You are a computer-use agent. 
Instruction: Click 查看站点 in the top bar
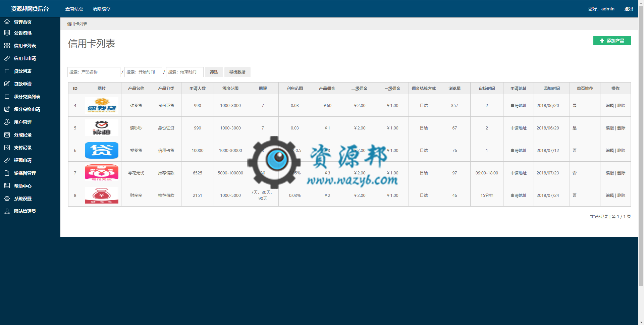tap(74, 9)
